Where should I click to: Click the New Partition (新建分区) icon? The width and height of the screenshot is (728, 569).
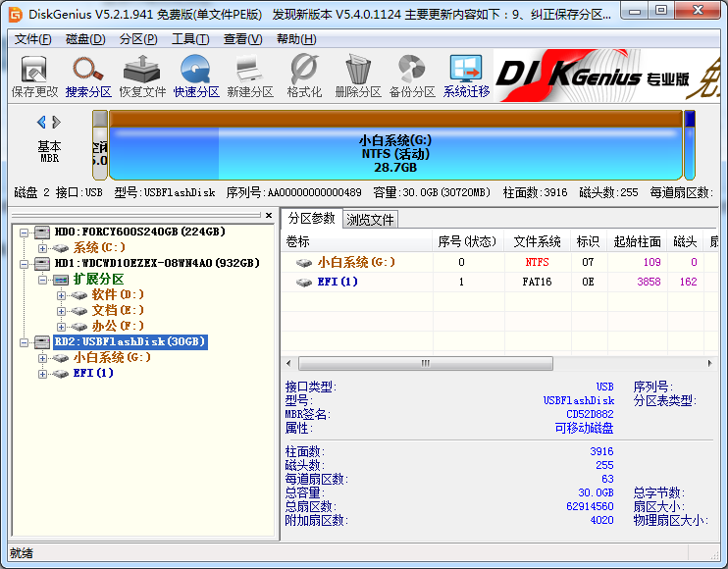point(249,77)
